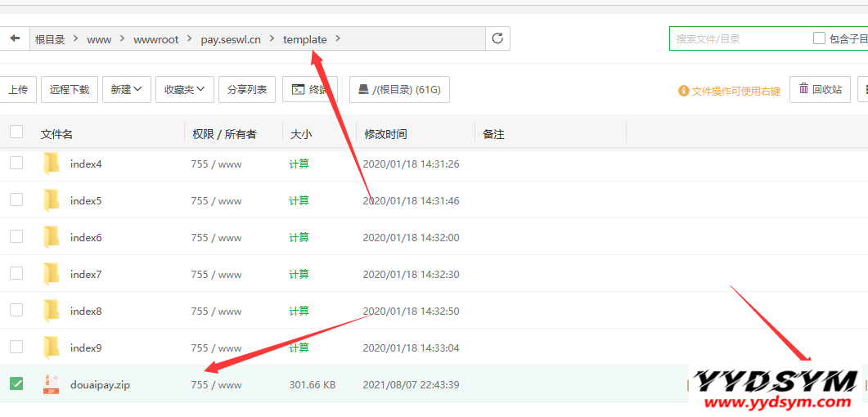
Task: Open the index7 folder icon
Action: tap(52, 274)
